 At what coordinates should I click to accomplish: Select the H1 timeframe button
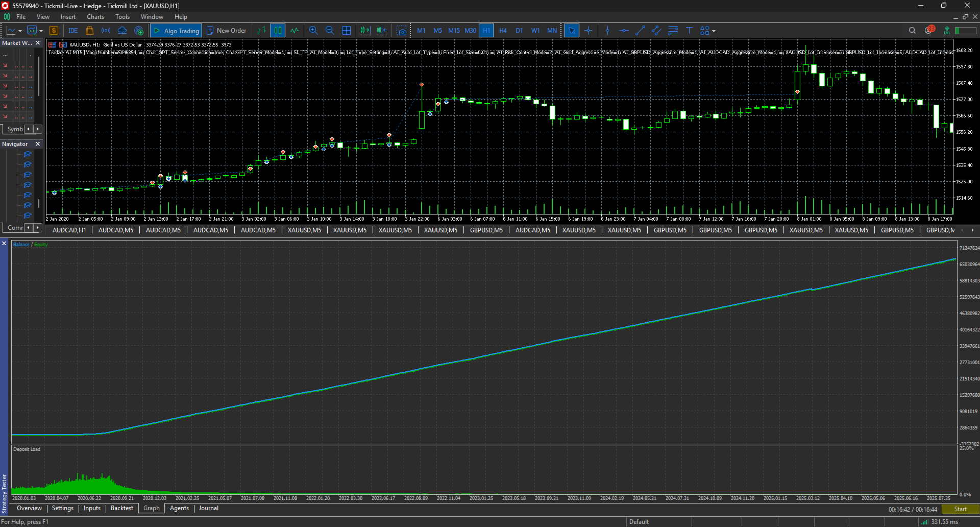[x=486, y=31]
